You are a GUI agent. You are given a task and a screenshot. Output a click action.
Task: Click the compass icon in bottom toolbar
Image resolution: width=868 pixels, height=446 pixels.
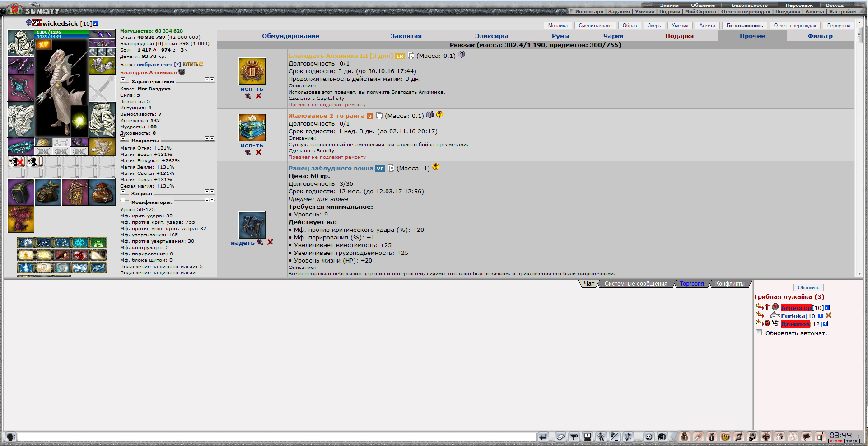click(698, 437)
